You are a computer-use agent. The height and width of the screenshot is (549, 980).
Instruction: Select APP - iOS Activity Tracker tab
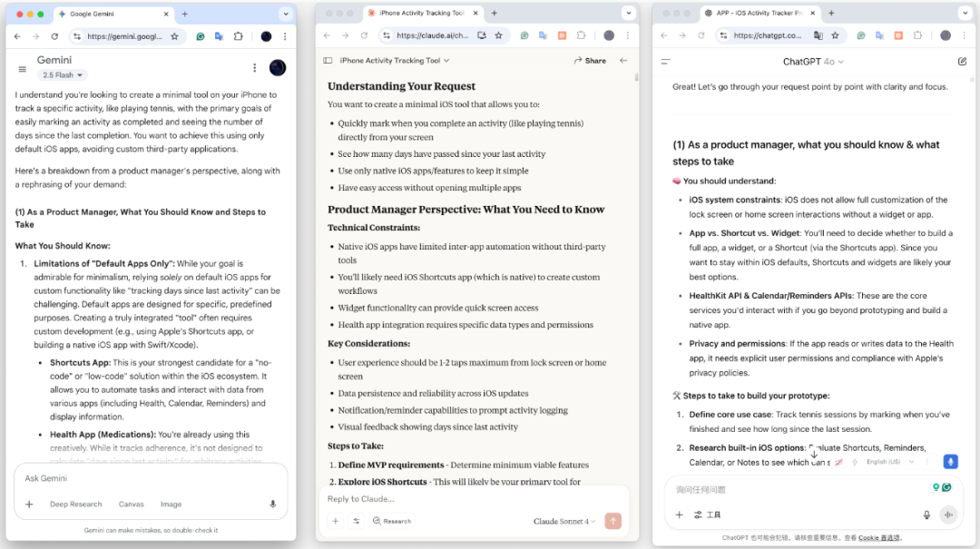tap(759, 13)
